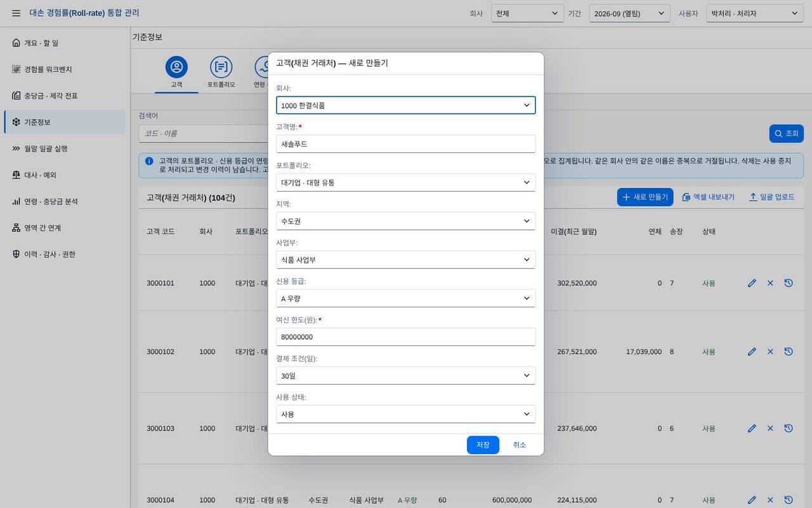Open the hamburger navigation menu
The width and height of the screenshot is (812, 508).
point(16,13)
